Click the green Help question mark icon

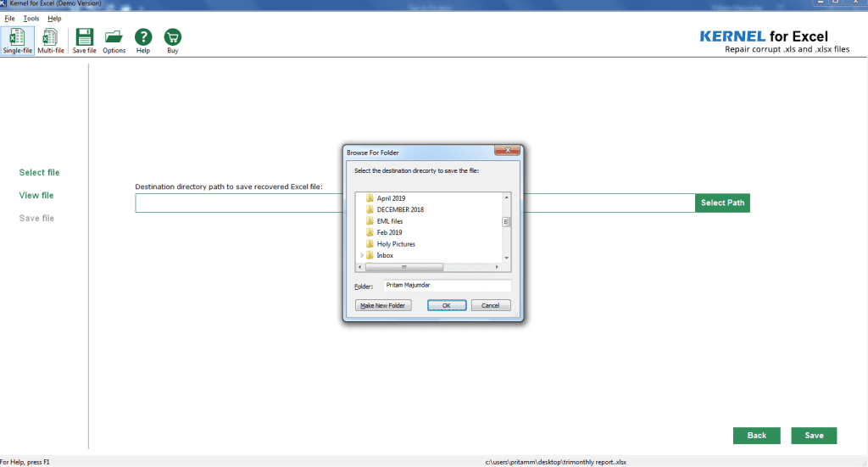click(143, 40)
